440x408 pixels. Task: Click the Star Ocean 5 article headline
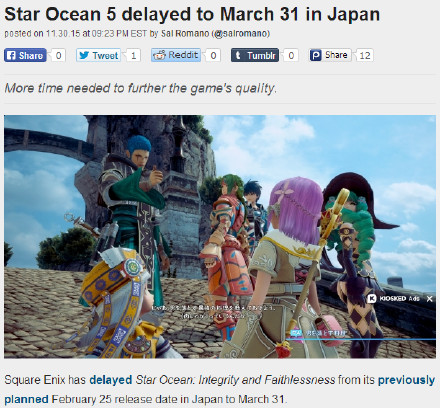(x=192, y=14)
